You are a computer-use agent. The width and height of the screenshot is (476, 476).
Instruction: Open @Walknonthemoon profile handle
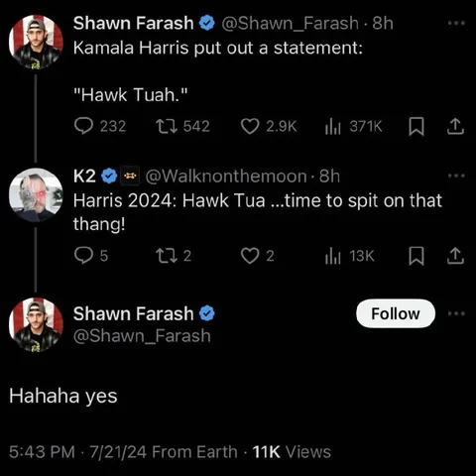(x=226, y=177)
